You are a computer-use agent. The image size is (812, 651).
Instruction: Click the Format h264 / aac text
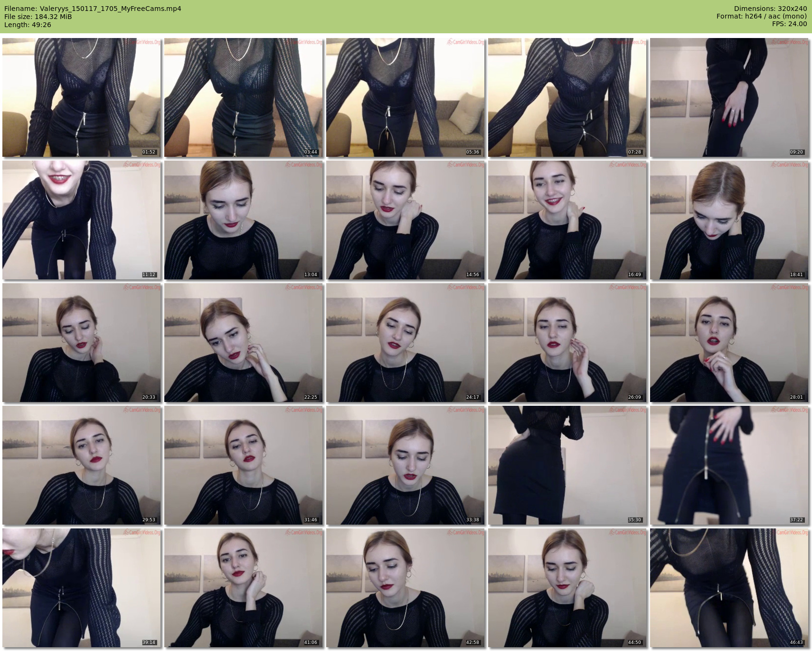[x=761, y=17]
